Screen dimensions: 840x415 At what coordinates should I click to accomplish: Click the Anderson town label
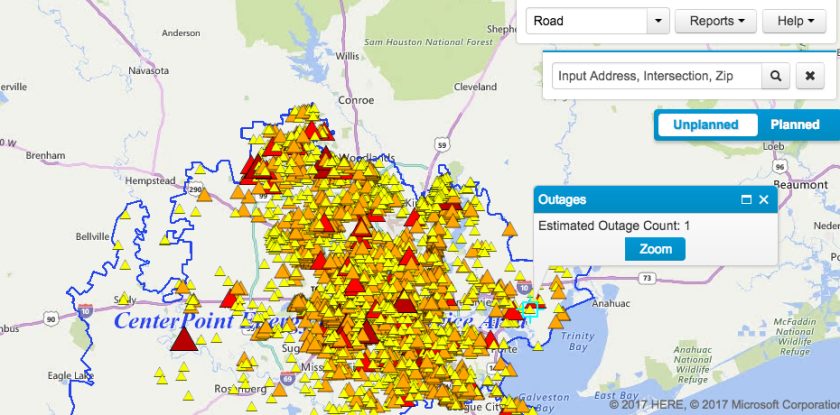[181, 33]
